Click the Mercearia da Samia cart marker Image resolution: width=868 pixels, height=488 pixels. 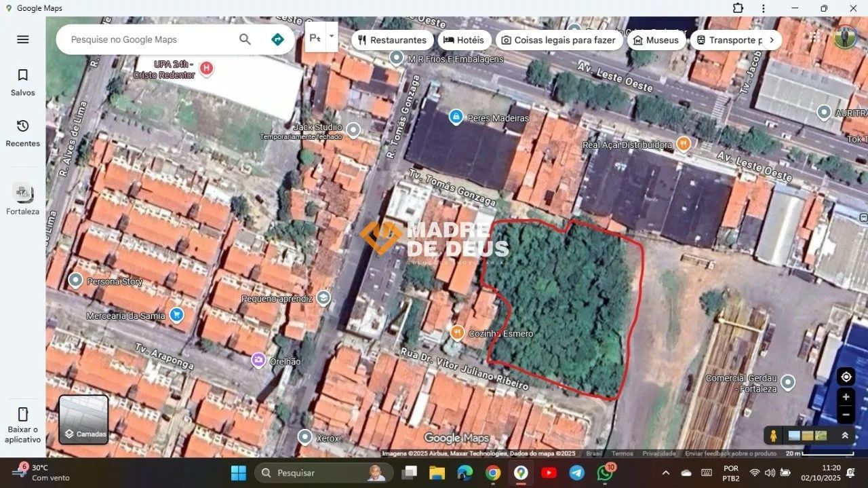pos(176,315)
